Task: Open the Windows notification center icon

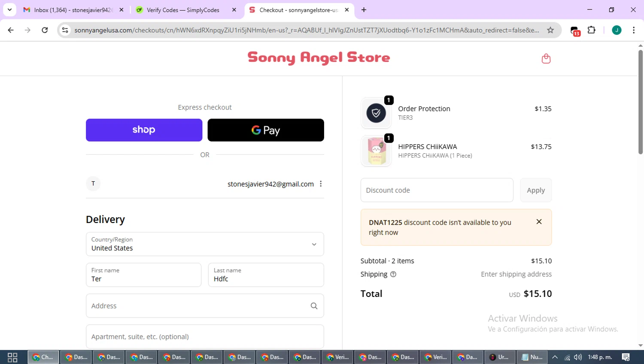Action: tap(626, 357)
